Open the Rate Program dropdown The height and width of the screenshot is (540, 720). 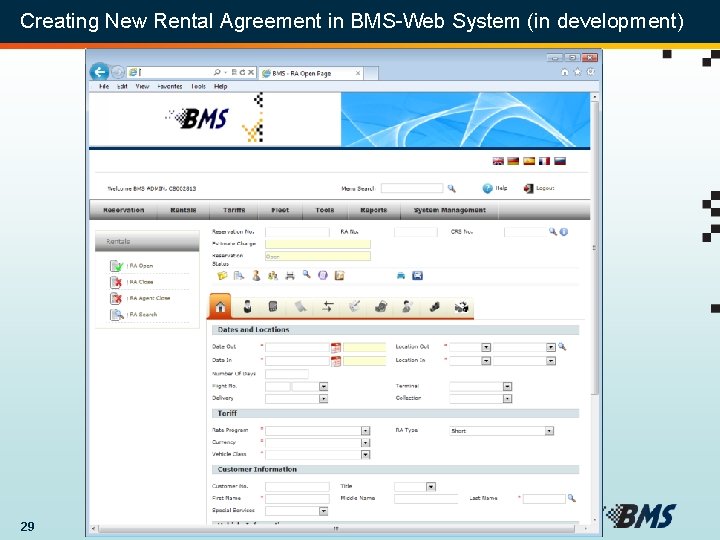click(365, 431)
